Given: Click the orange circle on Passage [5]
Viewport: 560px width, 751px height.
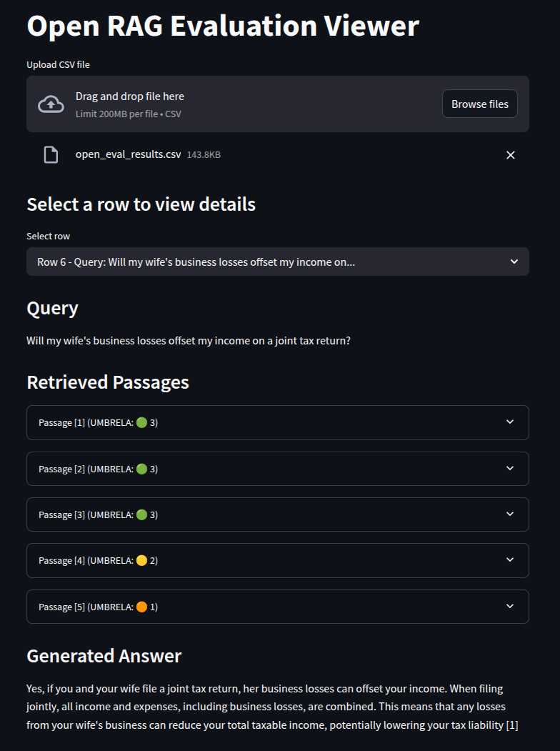Looking at the screenshot, I should tap(141, 607).
